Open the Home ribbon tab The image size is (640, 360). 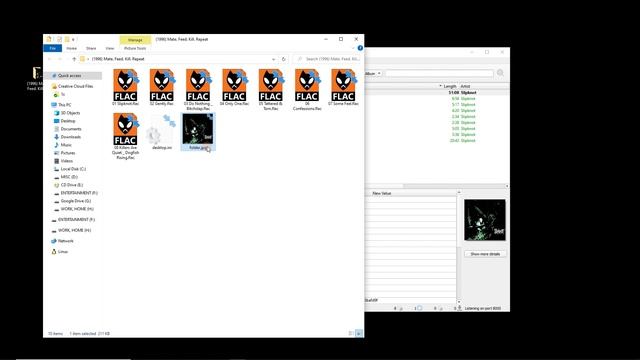[71, 48]
